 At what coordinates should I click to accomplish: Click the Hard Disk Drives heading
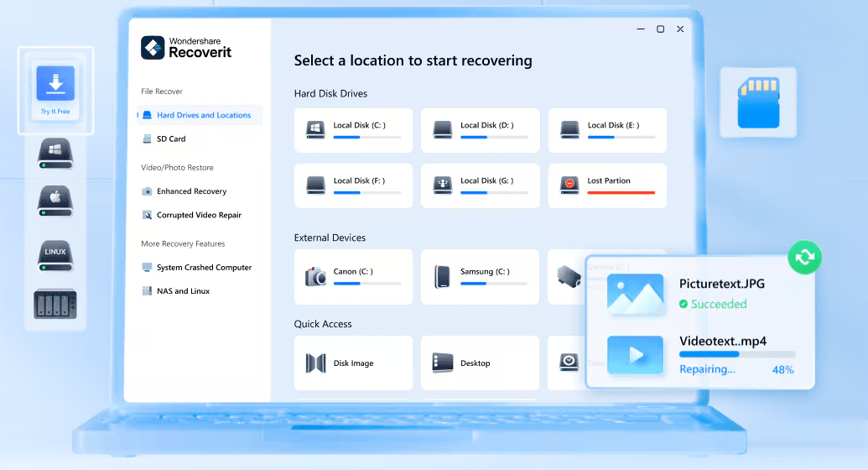pos(330,94)
